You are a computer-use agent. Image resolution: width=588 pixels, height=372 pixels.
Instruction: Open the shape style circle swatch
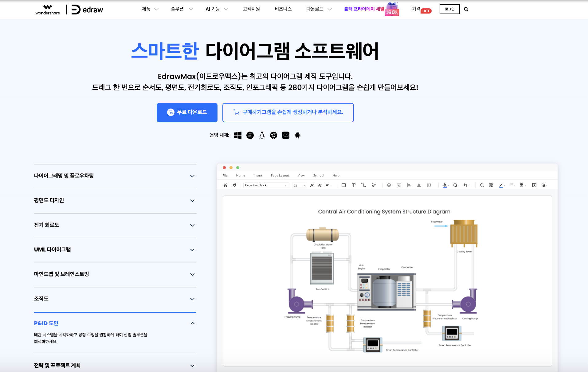coord(456,185)
